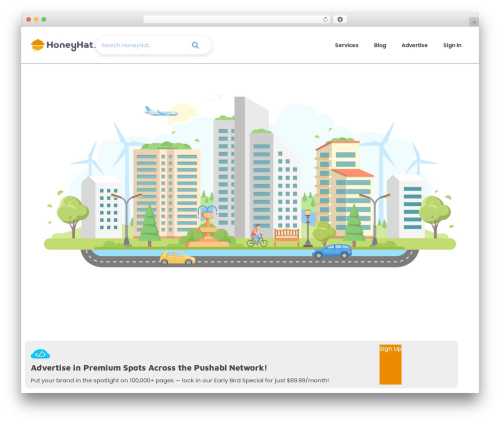Click the green maximize window button

tap(44, 19)
